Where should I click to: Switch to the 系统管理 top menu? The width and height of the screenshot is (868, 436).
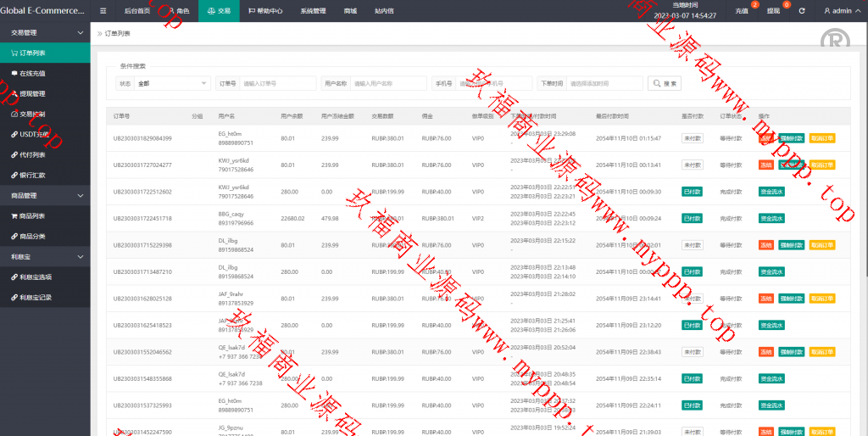point(313,11)
